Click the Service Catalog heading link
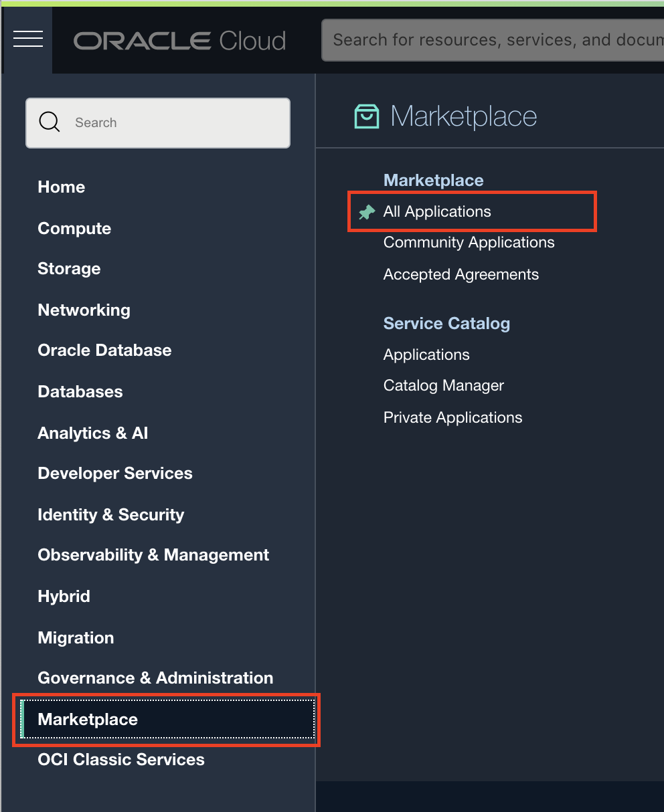 tap(446, 324)
